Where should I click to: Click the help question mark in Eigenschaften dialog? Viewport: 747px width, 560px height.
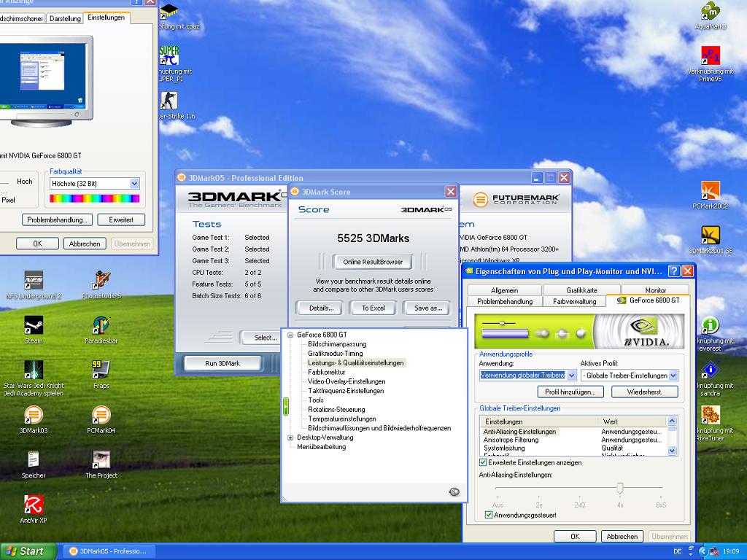(x=673, y=271)
